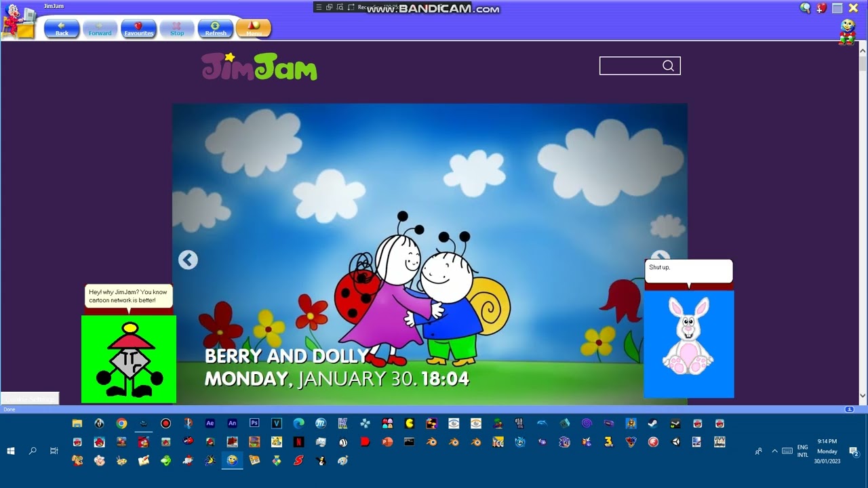The height and width of the screenshot is (488, 868).
Task: Open the Favourites list
Action: (138, 28)
